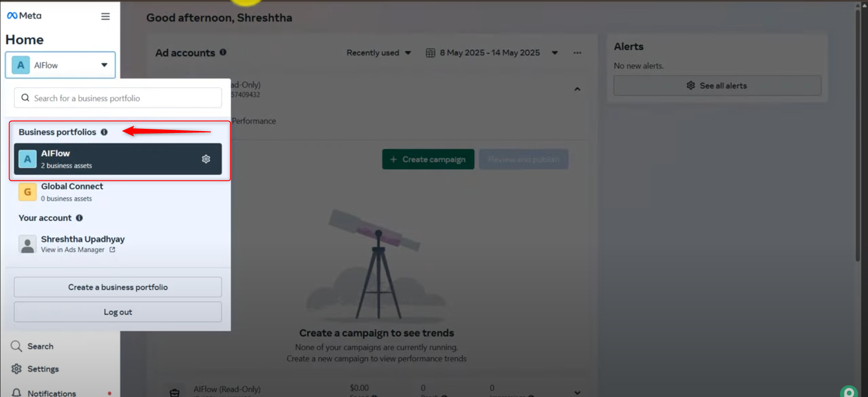Click the Alerts heading
This screenshot has width=868, height=397.
628,47
